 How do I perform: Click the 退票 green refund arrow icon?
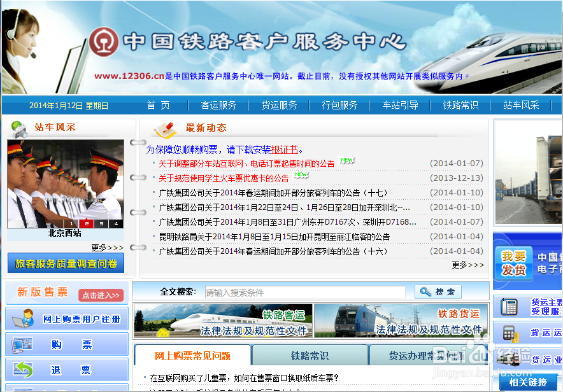(23, 368)
